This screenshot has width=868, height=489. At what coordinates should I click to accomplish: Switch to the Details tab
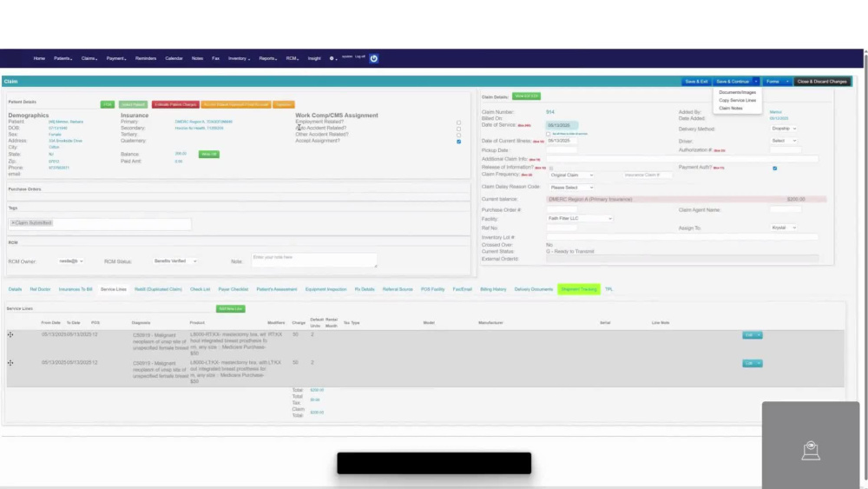click(15, 289)
